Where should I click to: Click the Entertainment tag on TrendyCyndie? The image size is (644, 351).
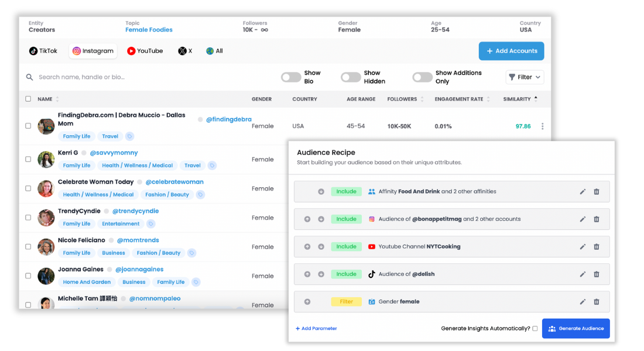click(x=121, y=223)
